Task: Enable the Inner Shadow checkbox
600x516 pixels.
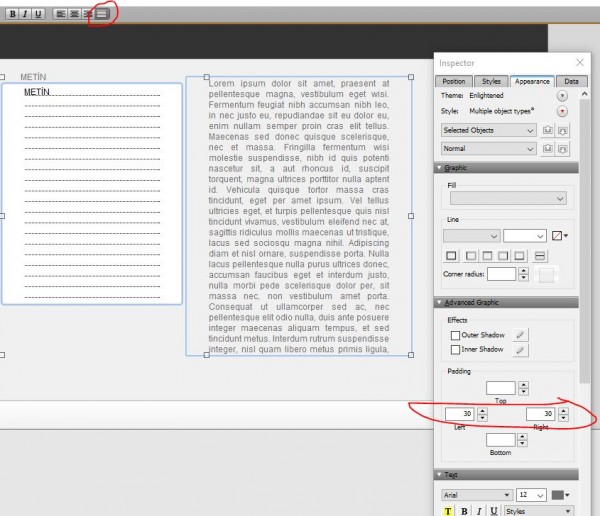Action: pos(455,350)
